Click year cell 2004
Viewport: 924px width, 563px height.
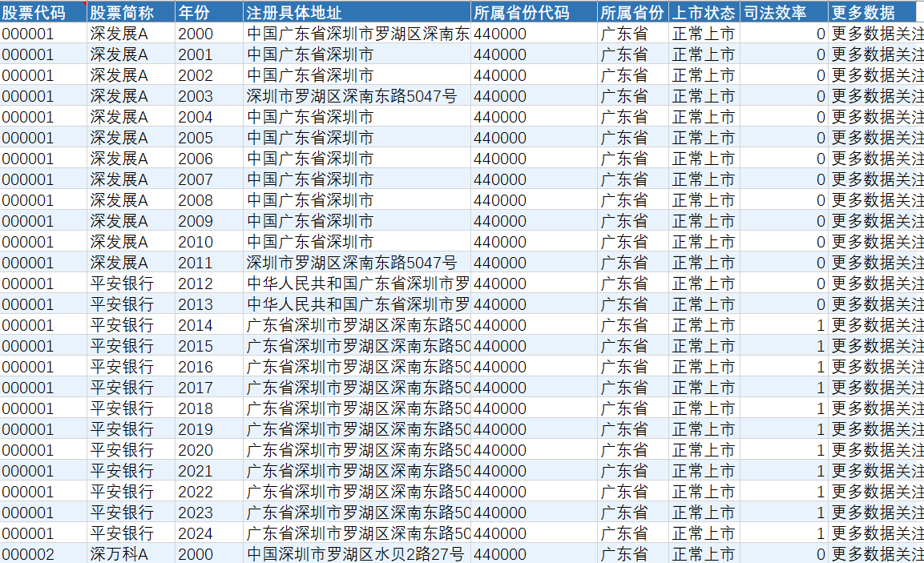tap(208, 117)
